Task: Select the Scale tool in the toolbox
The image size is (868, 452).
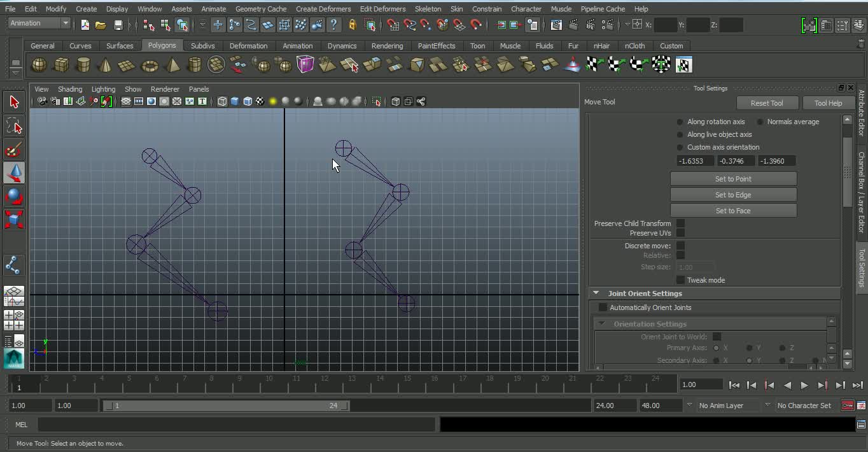Action: 14,220
